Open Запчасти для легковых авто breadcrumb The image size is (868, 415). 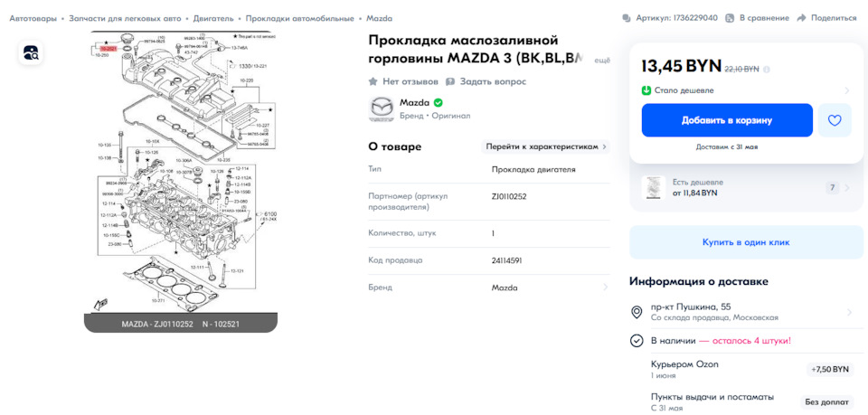(125, 18)
